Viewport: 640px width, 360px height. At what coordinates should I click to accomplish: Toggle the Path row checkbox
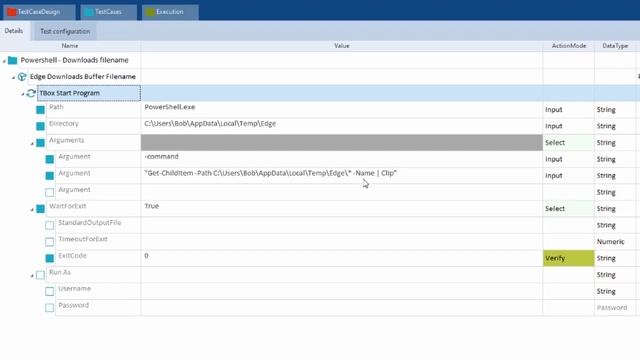pyautogui.click(x=40, y=110)
